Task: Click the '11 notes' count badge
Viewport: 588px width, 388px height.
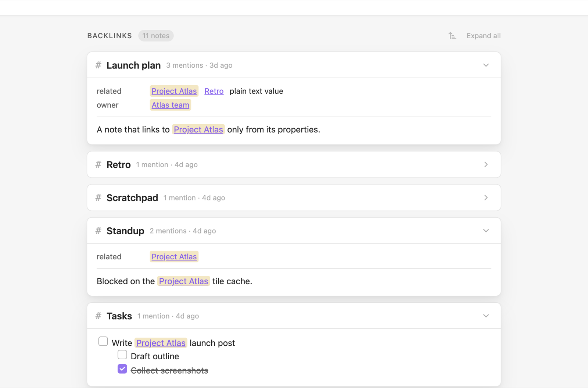Action: click(156, 36)
